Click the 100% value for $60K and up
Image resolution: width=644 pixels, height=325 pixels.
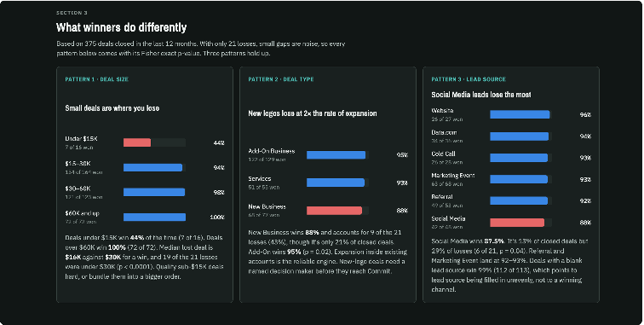[217, 217]
